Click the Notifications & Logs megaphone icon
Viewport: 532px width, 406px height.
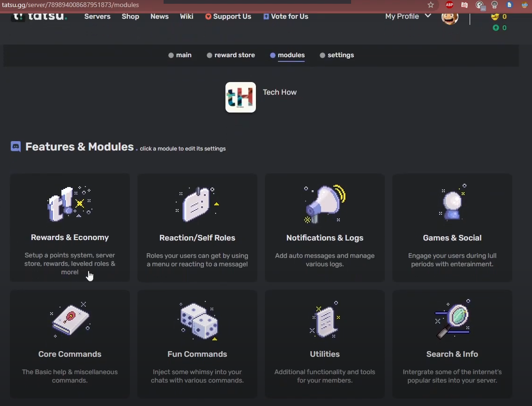[x=325, y=204]
